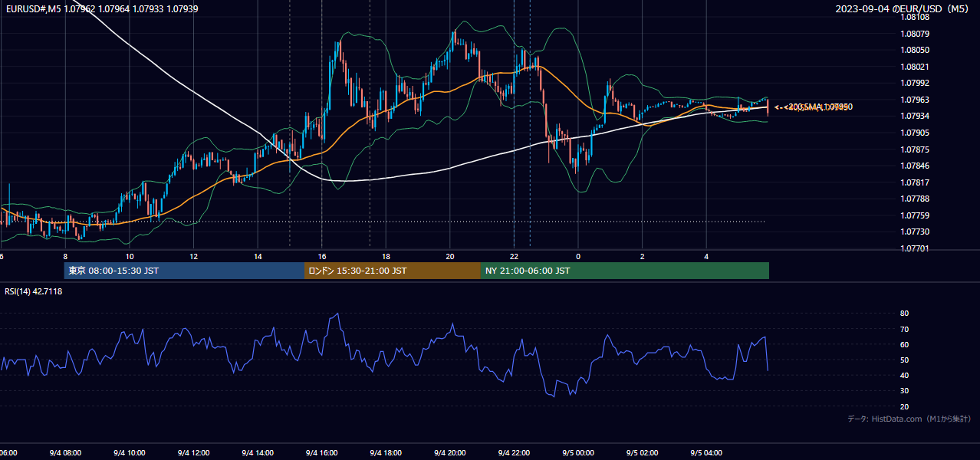The width and height of the screenshot is (980, 460).
Task: Click price axis label 1.07701
Action: pyautogui.click(x=916, y=248)
